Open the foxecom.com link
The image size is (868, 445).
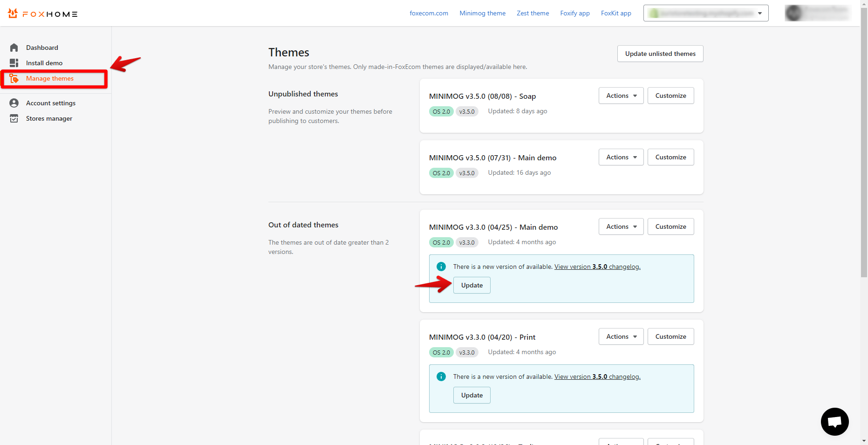(429, 13)
